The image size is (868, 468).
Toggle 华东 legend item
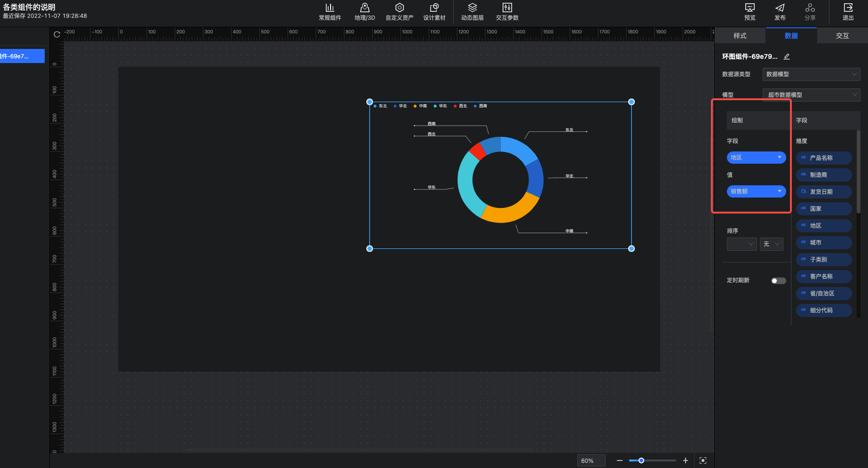pos(440,106)
